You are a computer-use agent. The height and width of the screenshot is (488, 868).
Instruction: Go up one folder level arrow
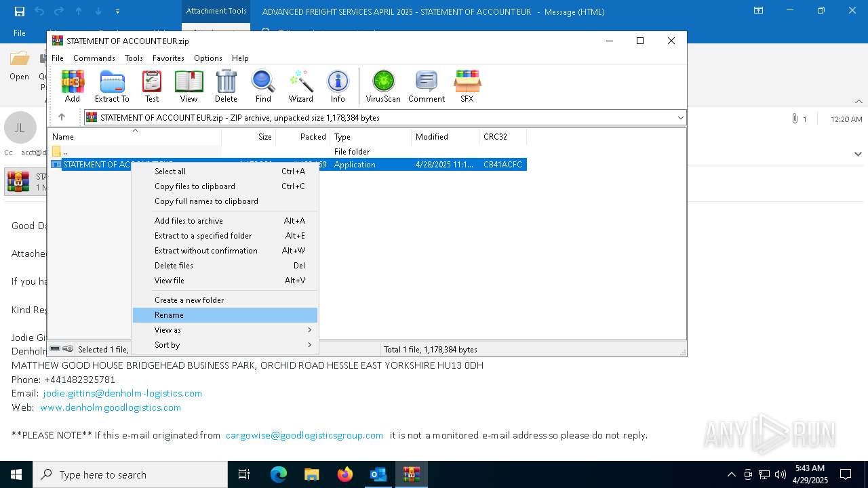pyautogui.click(x=61, y=117)
